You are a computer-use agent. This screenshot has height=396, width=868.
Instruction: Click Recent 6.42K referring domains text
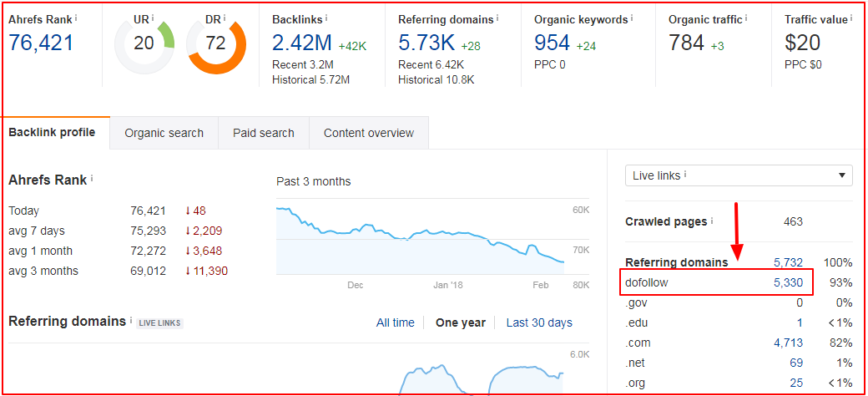click(431, 64)
